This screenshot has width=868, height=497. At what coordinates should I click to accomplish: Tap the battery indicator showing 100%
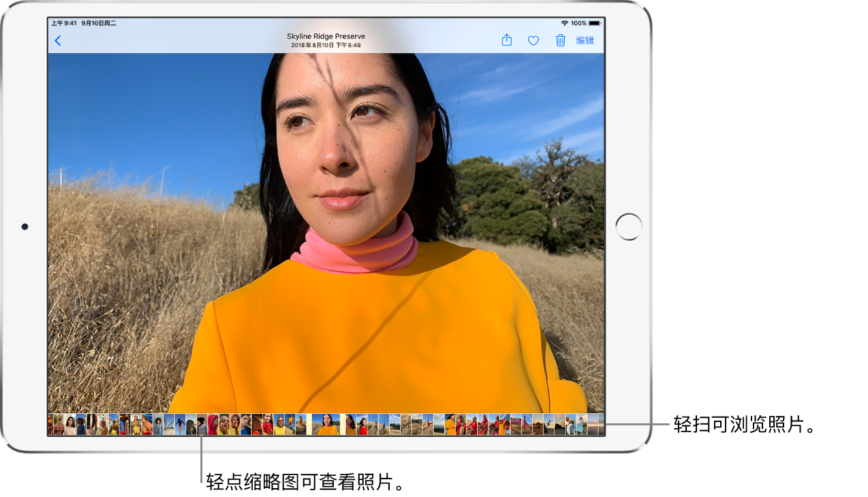(x=594, y=21)
